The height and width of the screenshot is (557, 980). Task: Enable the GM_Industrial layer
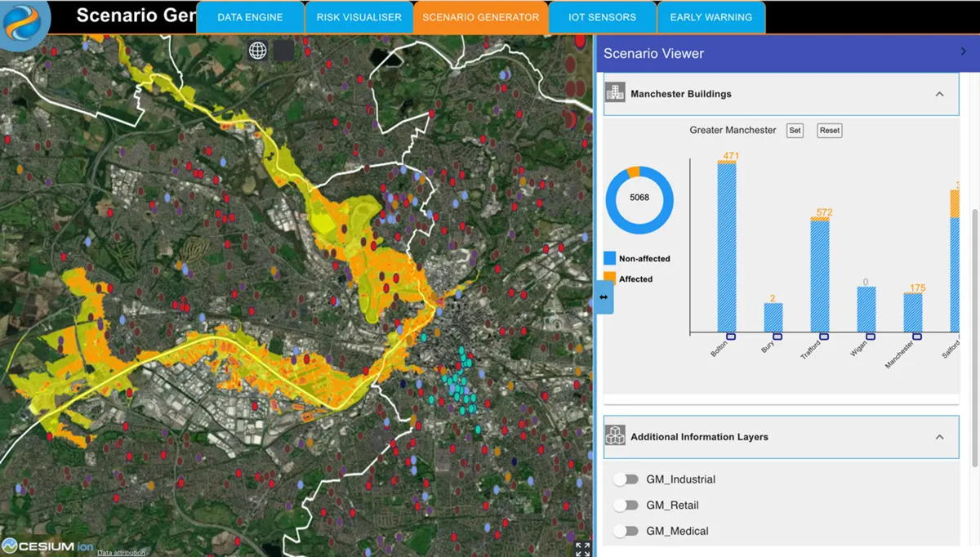(x=626, y=479)
